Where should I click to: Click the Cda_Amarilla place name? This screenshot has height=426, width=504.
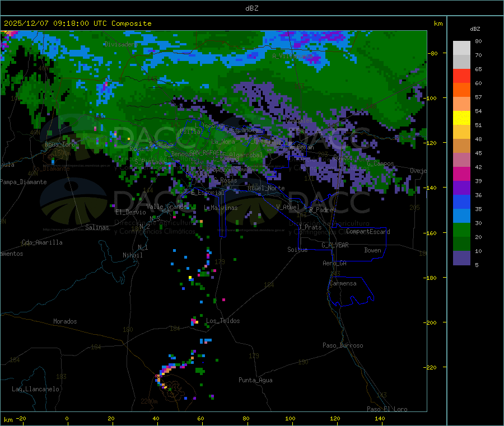point(42,242)
